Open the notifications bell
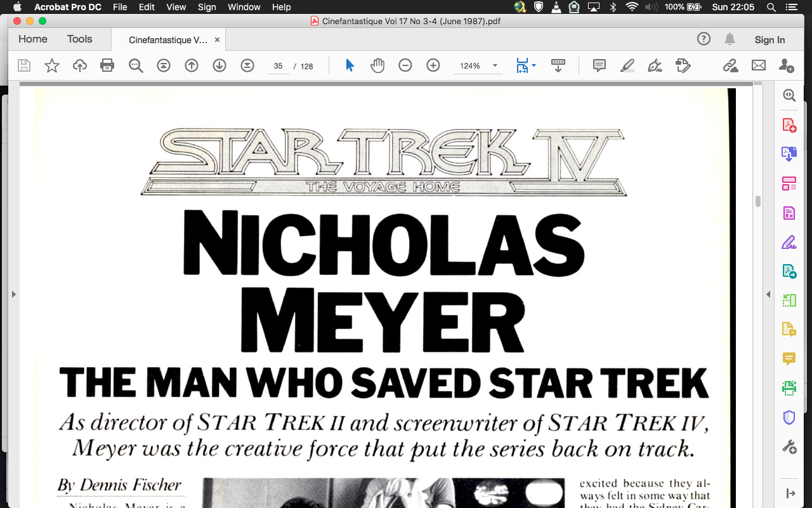The image size is (812, 508). tap(730, 39)
